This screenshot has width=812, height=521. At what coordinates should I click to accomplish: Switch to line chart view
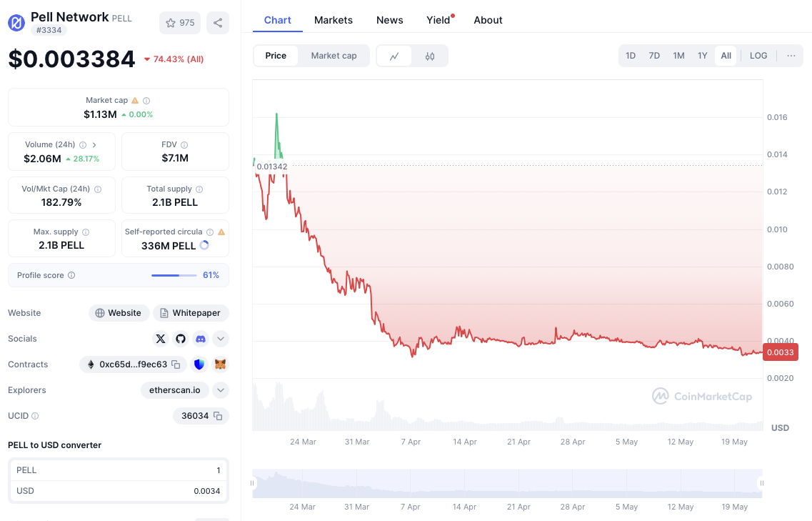[394, 56]
